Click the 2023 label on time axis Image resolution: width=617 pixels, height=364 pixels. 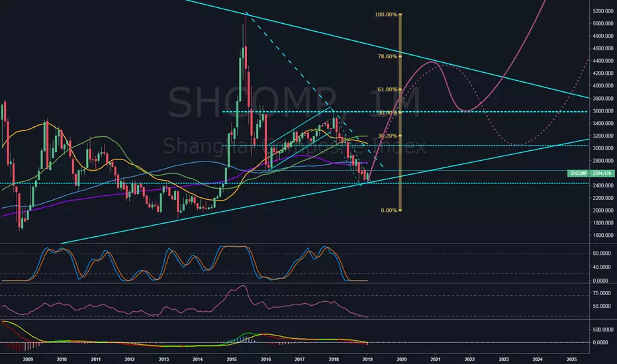pos(504,359)
